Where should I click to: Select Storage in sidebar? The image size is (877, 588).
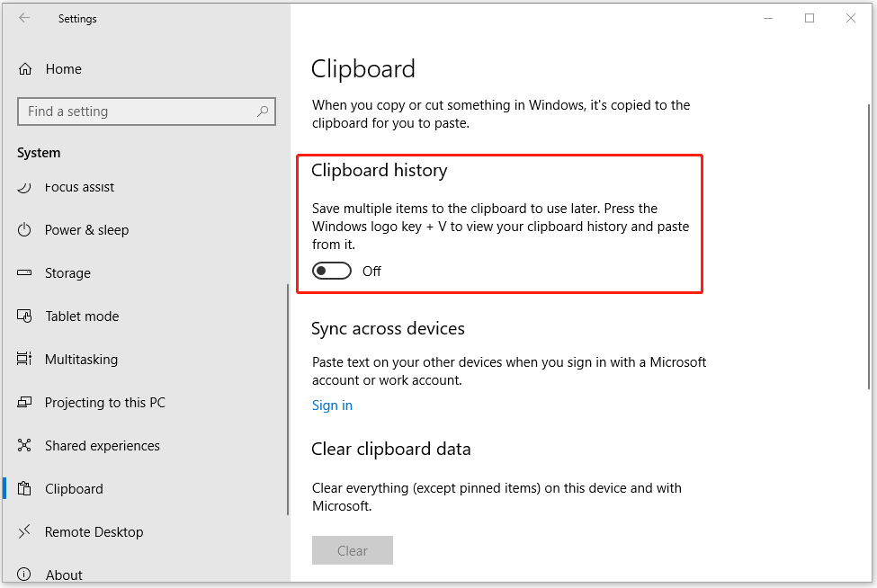[x=67, y=272]
